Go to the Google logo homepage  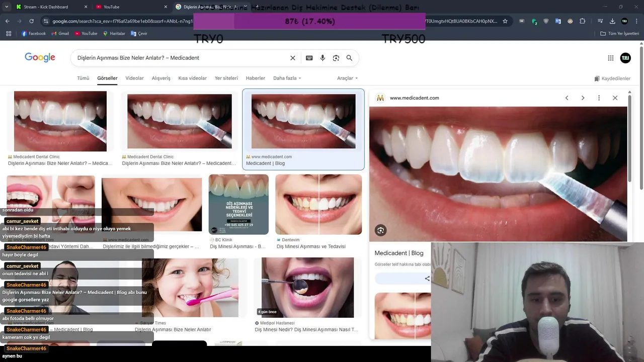tap(40, 58)
